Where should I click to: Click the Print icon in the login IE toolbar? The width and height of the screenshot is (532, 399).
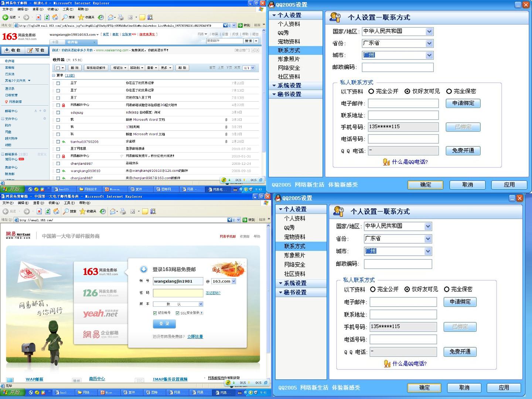point(123,211)
